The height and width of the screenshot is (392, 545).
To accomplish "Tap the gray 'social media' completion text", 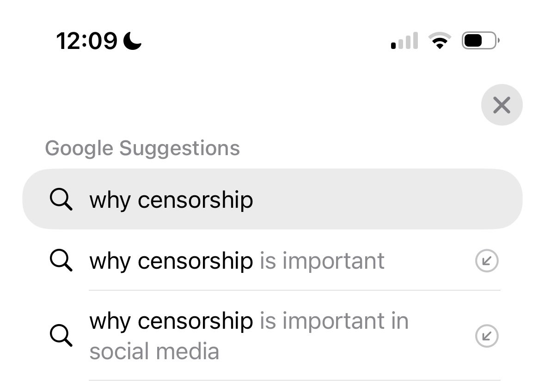I will (154, 351).
